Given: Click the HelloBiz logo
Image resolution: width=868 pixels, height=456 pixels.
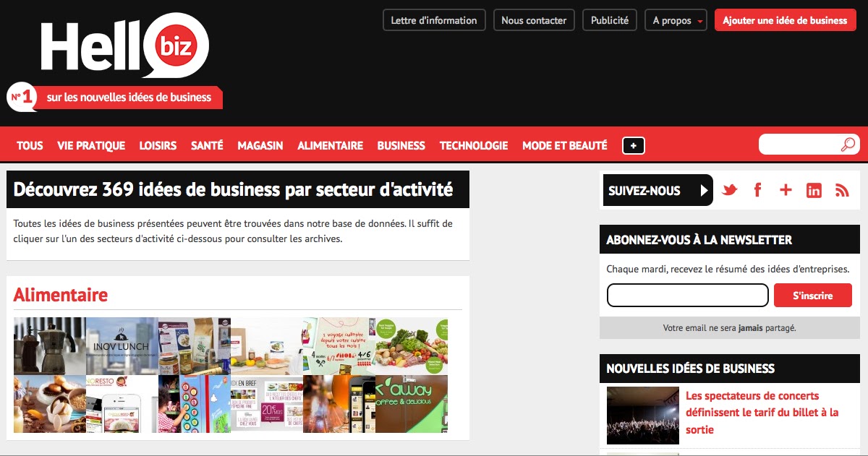Looking at the screenshot, I should [x=124, y=46].
